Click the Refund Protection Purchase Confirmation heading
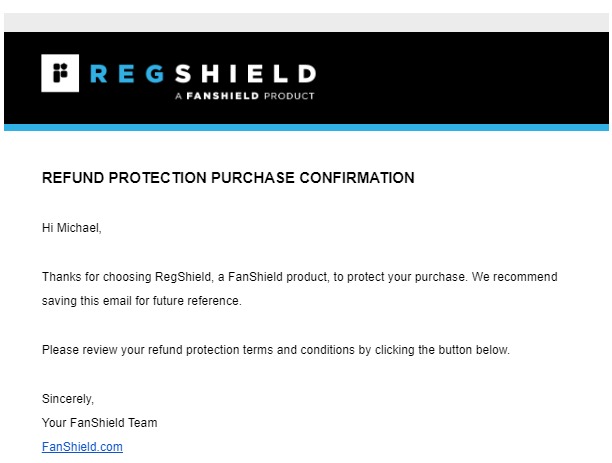The image size is (612, 463). pos(228,179)
